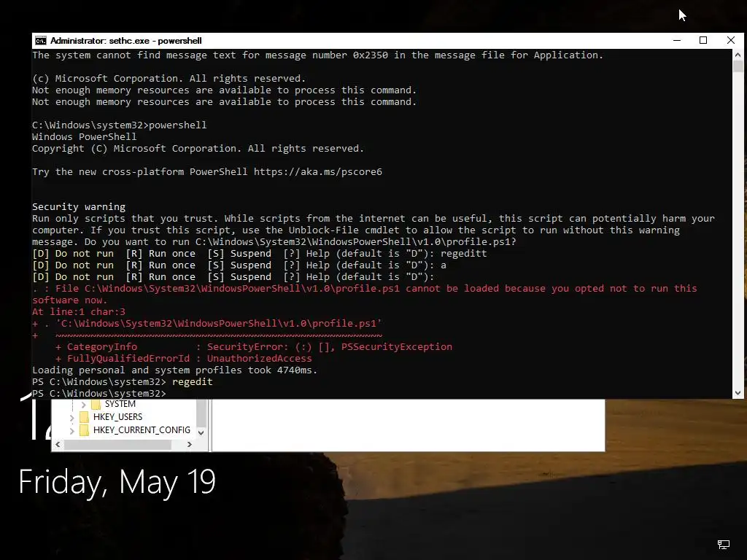Click the registry tree horizontal scrollbar thumb

pyautogui.click(x=117, y=444)
